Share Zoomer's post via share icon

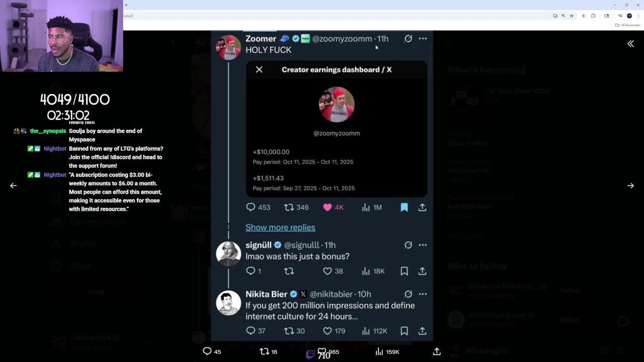[x=422, y=207]
